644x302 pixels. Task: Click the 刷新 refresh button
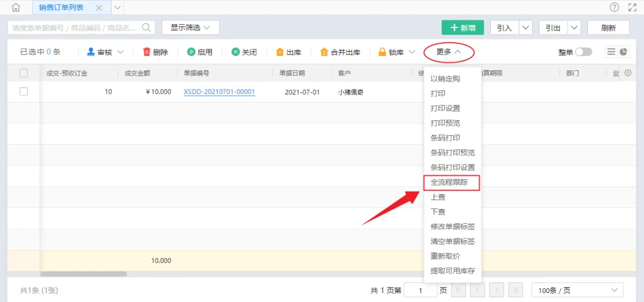[x=608, y=27]
